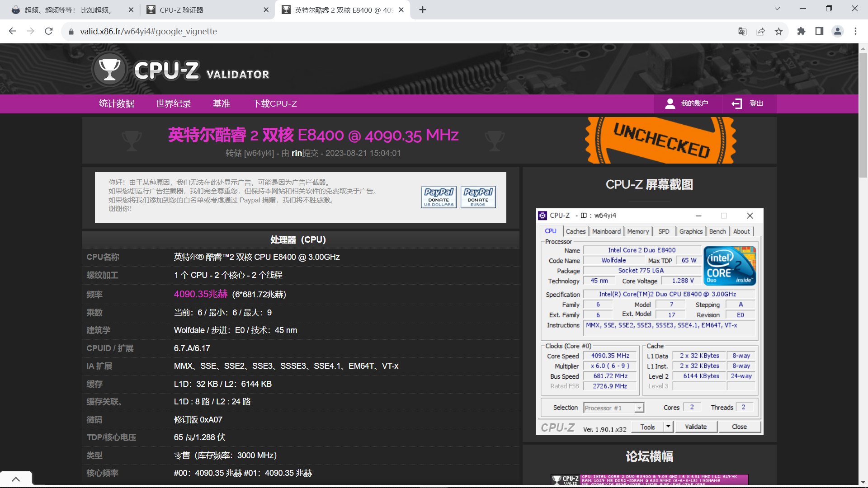868x488 pixels.
Task: Click the trophy icon left of title
Action: coord(132,141)
